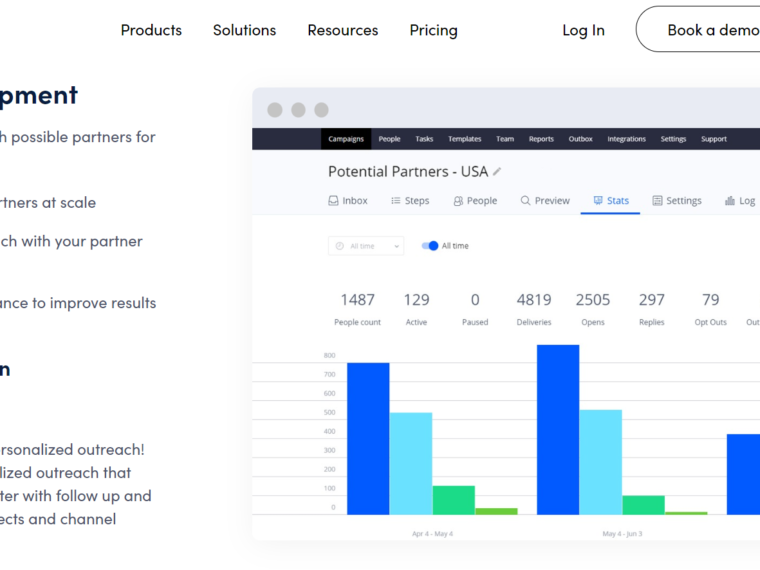Click the dark blue May 4 - Jun 3 bar
This screenshot has width=760, height=570.
558,429
